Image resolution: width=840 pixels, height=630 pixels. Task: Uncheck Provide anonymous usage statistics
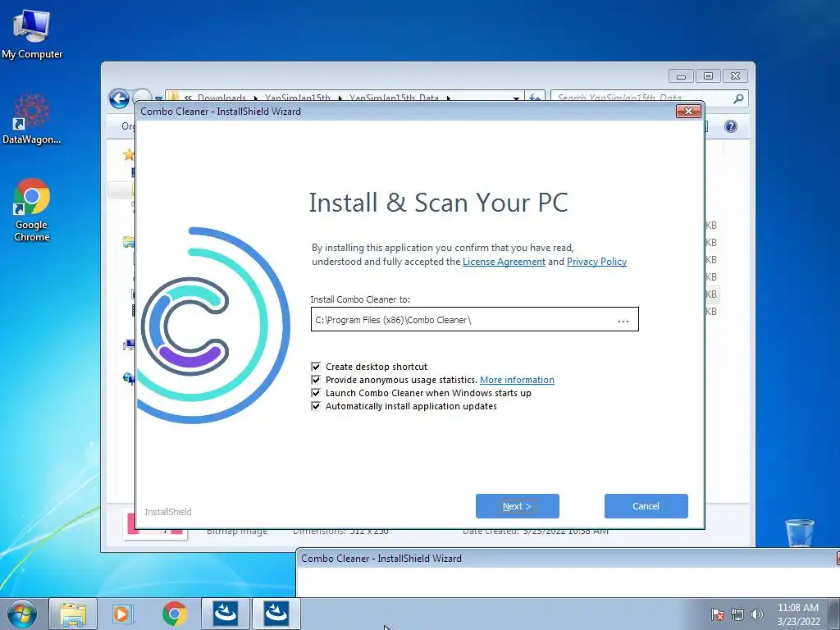[x=316, y=380]
